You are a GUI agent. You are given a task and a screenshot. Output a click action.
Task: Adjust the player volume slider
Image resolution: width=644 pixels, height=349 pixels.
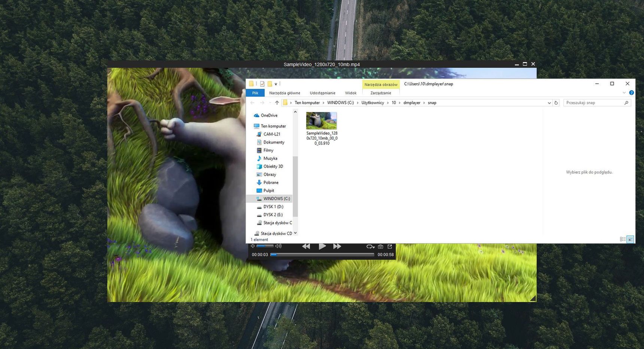click(265, 246)
